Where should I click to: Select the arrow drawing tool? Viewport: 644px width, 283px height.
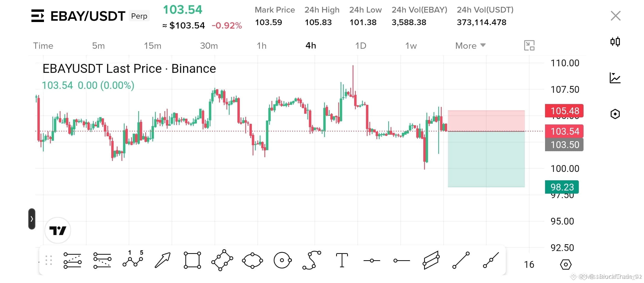coord(163,260)
